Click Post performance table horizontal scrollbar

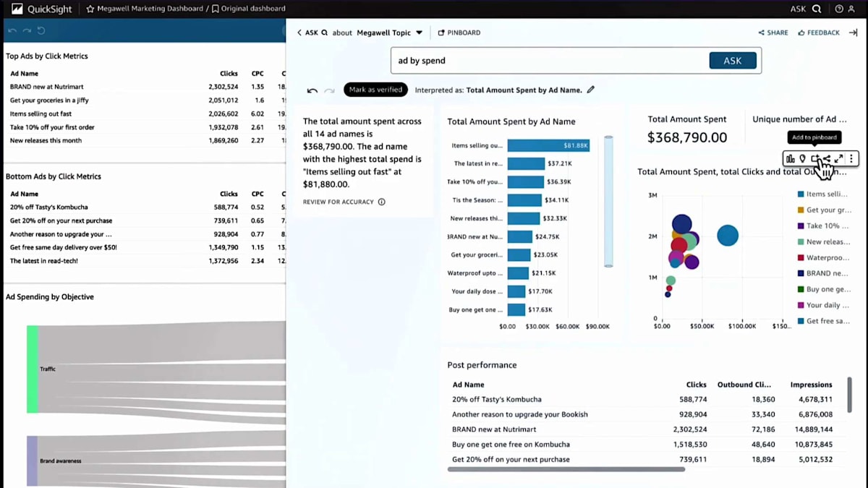tap(566, 469)
